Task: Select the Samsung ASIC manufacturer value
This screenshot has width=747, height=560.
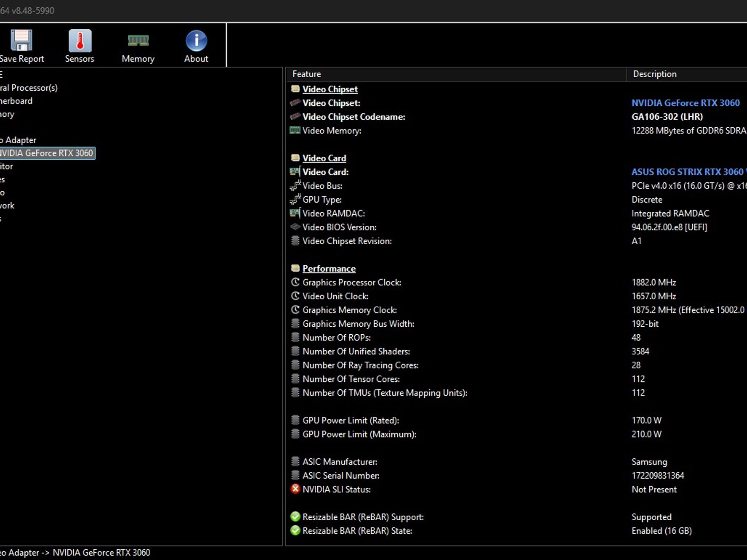Action: coord(649,462)
